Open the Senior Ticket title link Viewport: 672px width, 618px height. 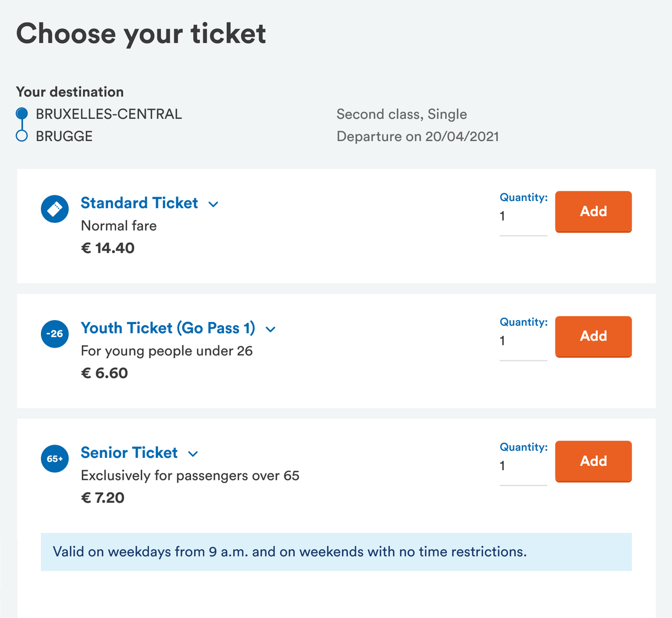point(129,452)
